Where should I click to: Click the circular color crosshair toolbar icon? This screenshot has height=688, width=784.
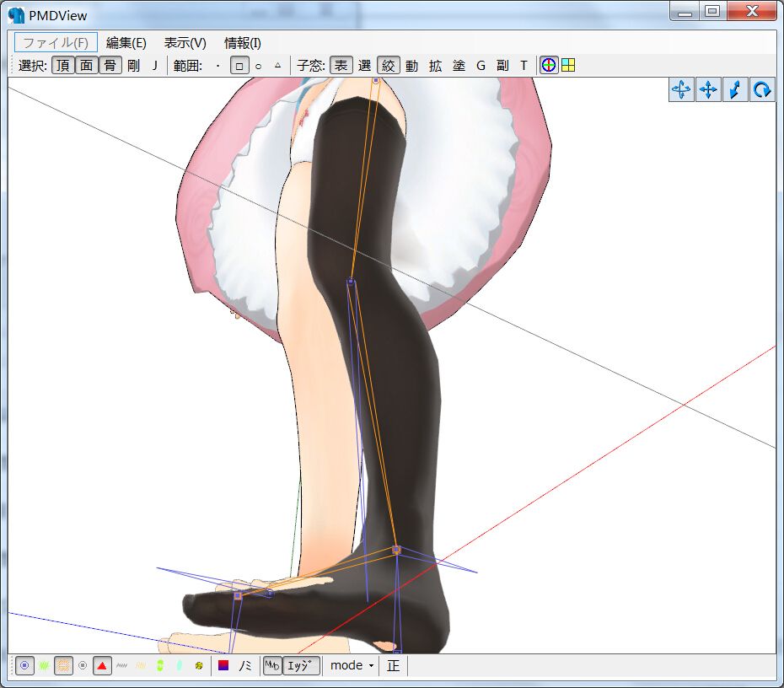coord(549,65)
